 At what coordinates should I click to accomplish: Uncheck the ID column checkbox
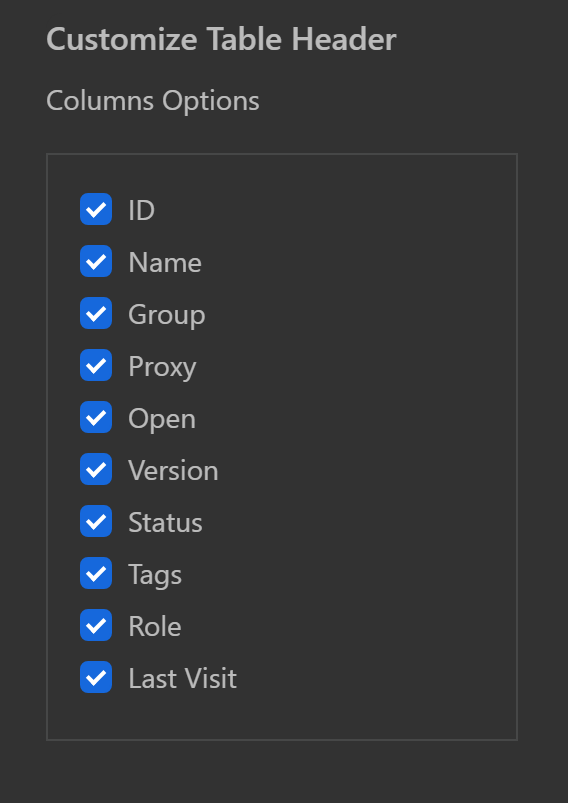pos(96,209)
